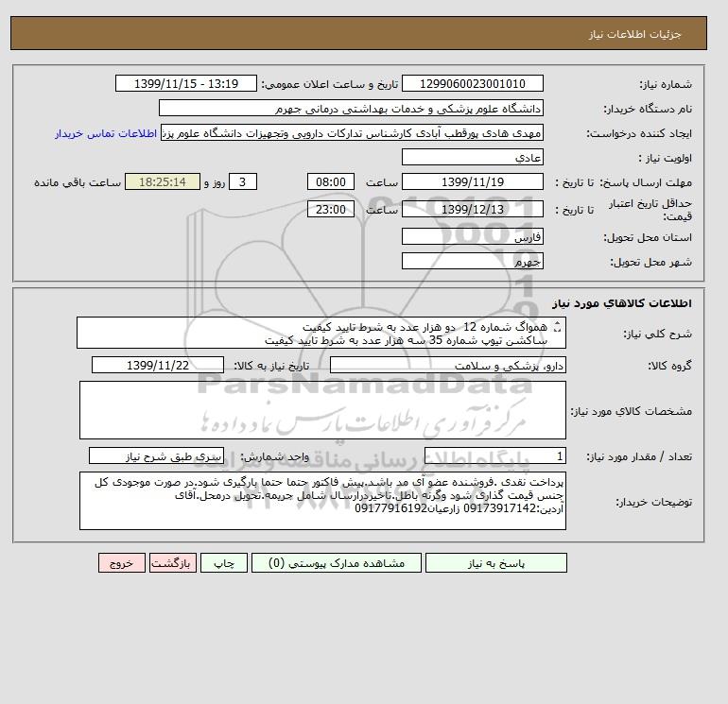The width and height of the screenshot is (728, 704).
Task: Click remaining days field showing 3
Action: click(x=242, y=181)
